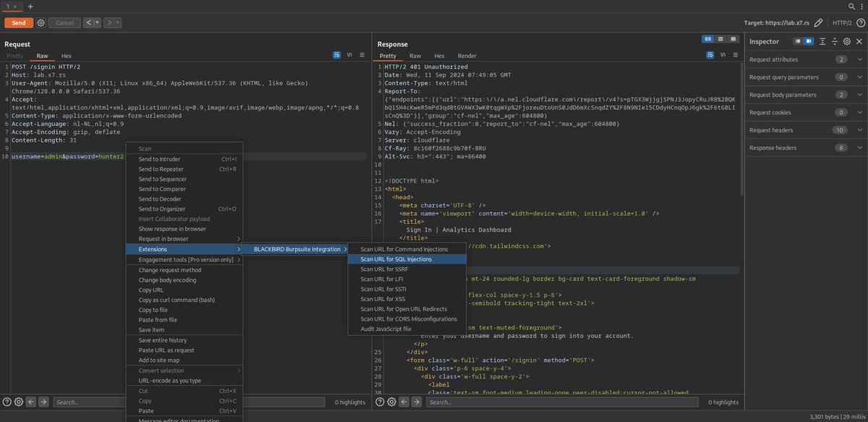Screen dimensions: 868x422
Task: Toggle request word wrap icon
Action: pyautogui.click(x=337, y=55)
